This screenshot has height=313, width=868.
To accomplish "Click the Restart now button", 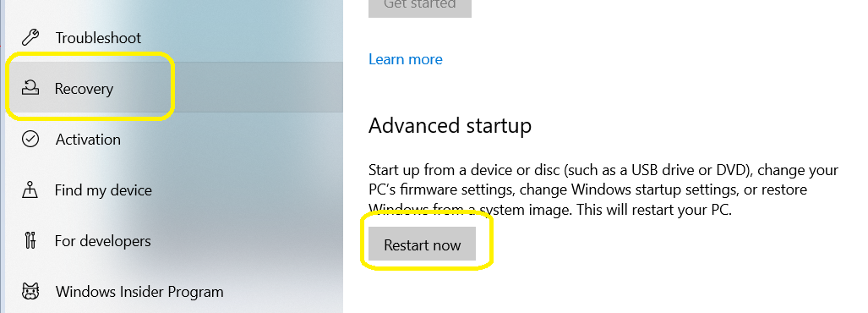I will coord(422,244).
